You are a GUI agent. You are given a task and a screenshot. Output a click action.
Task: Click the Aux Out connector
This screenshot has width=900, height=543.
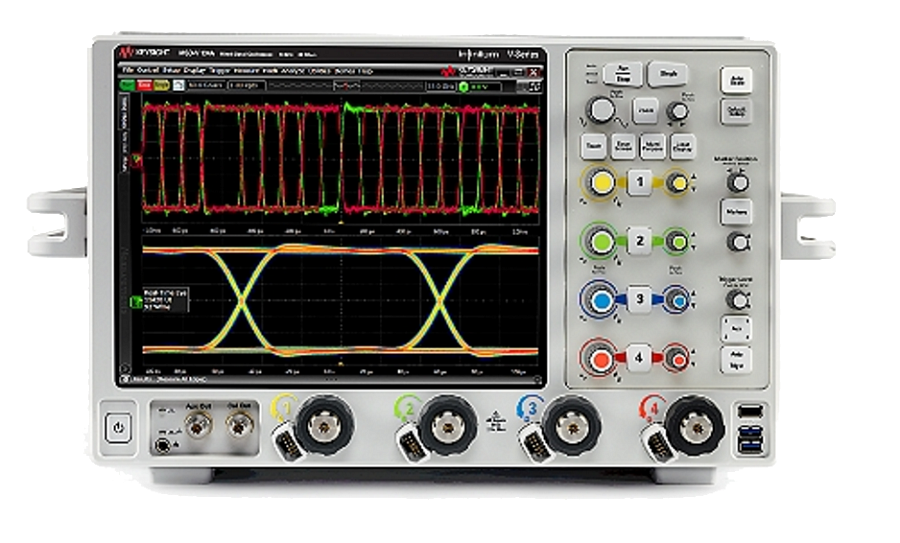199,426
